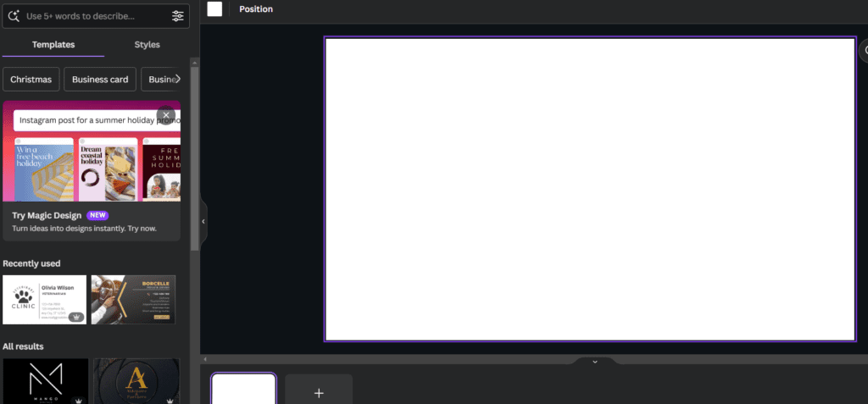The width and height of the screenshot is (868, 404).
Task: Open the Try Magic Design link
Action: [47, 215]
